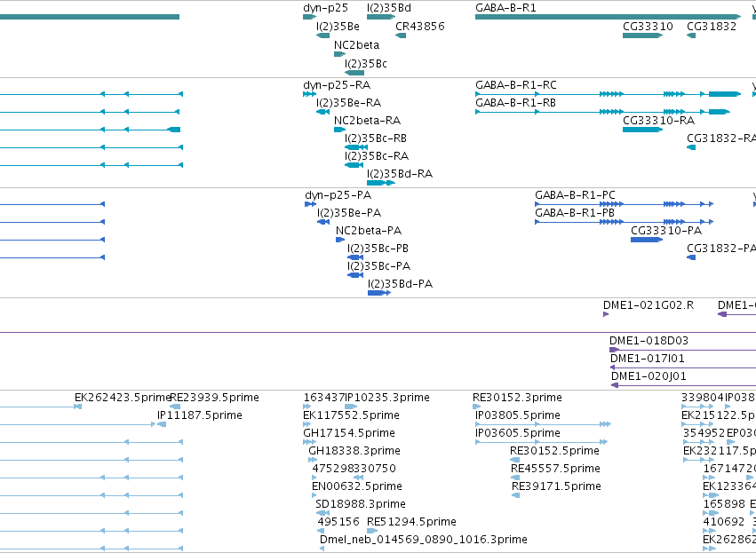Screen dimensions: 756x553
Task: Select the l(2)35Be gene label
Action: [x=338, y=27]
